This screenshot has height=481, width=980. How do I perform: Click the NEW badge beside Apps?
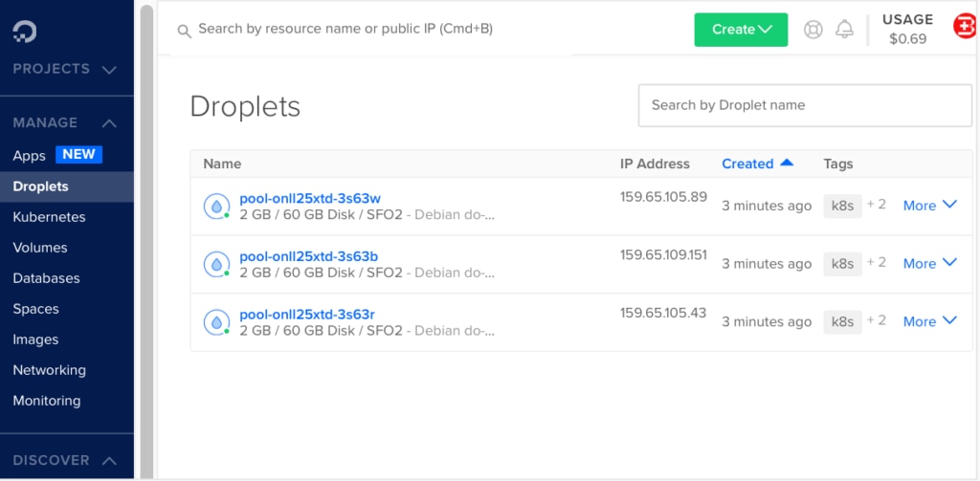tap(78, 154)
